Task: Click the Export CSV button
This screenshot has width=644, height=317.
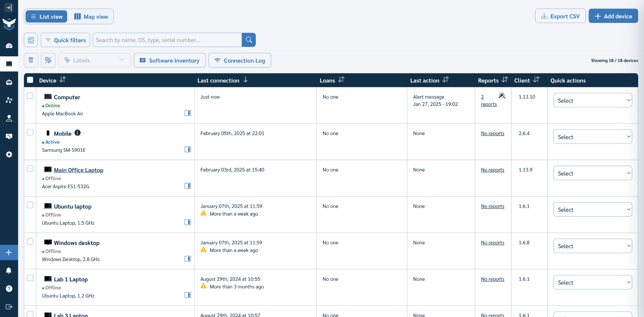Action: point(560,16)
